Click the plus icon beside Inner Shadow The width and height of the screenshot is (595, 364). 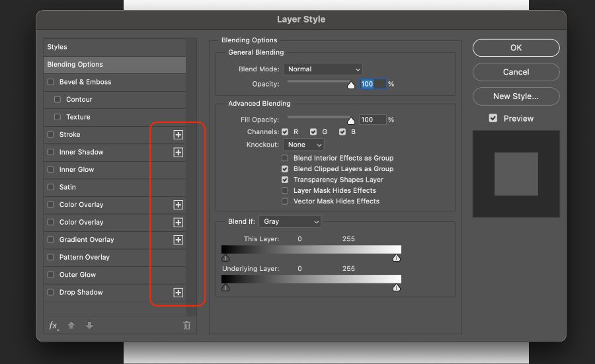[178, 152]
